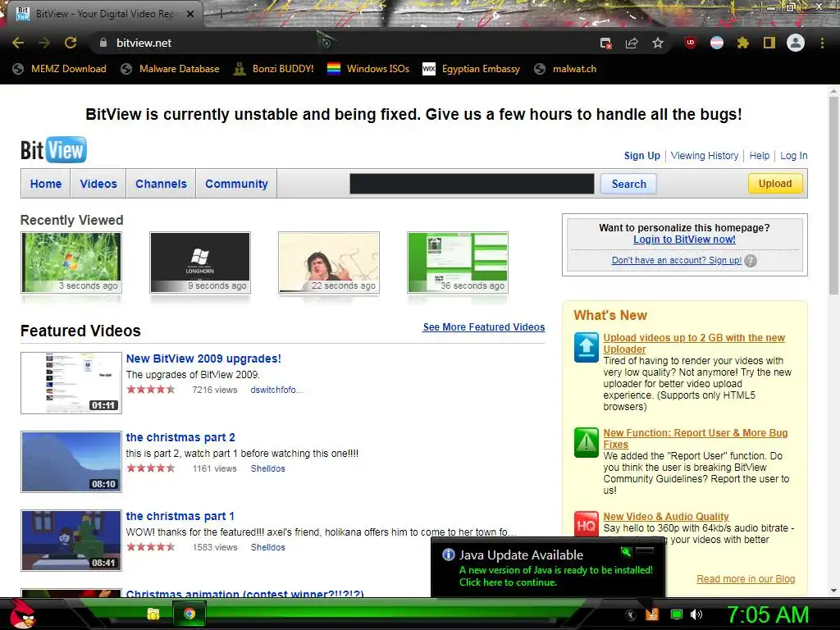840x630 pixels.
Task: Open the Home tab on BitView
Action: pos(46,184)
